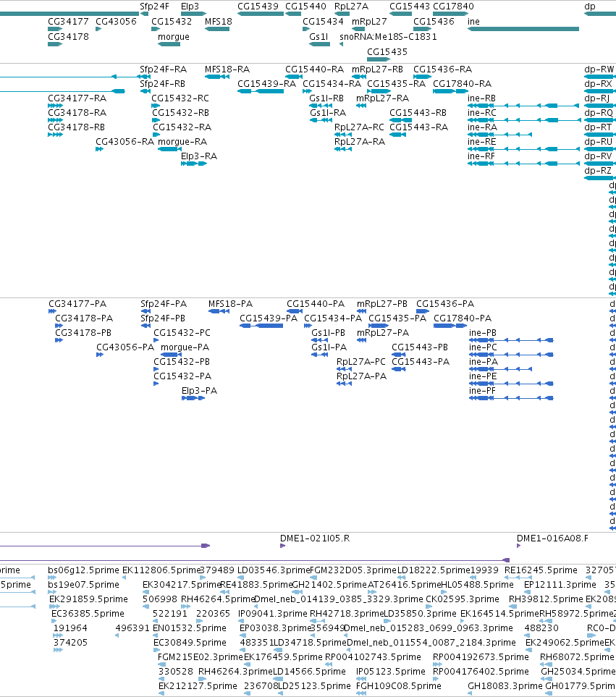The width and height of the screenshot is (616, 697).
Task: Click transcript CG15443-RB
Action: point(418,112)
